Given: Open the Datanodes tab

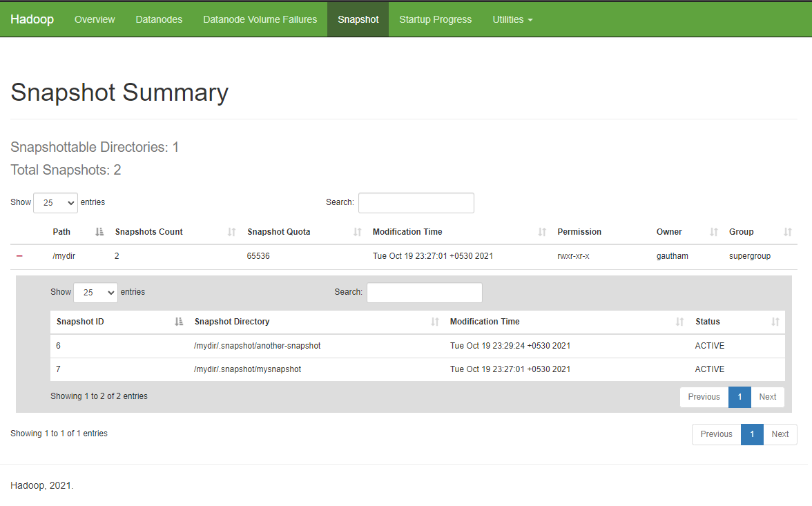Looking at the screenshot, I should 159,20.
